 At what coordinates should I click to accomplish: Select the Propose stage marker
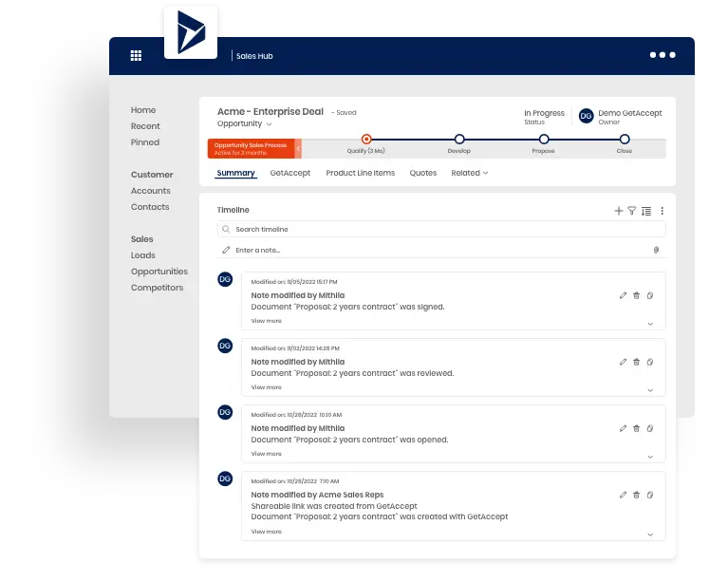click(x=544, y=139)
